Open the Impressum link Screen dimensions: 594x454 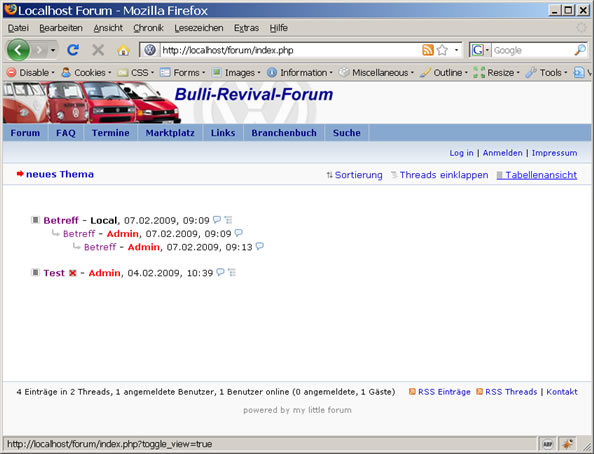point(554,153)
